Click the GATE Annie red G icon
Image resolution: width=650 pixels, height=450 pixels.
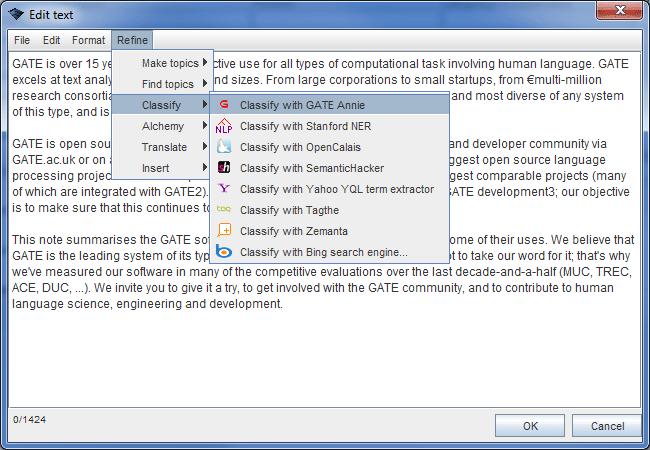(x=224, y=104)
